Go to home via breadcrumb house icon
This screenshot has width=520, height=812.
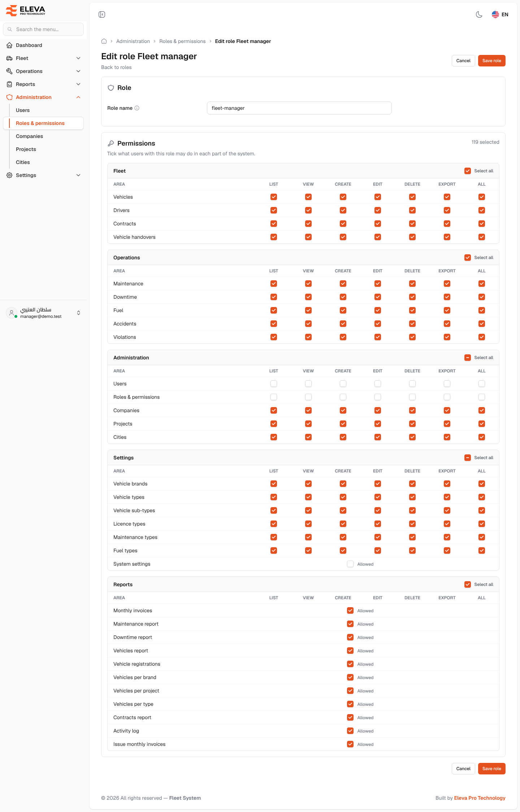104,41
